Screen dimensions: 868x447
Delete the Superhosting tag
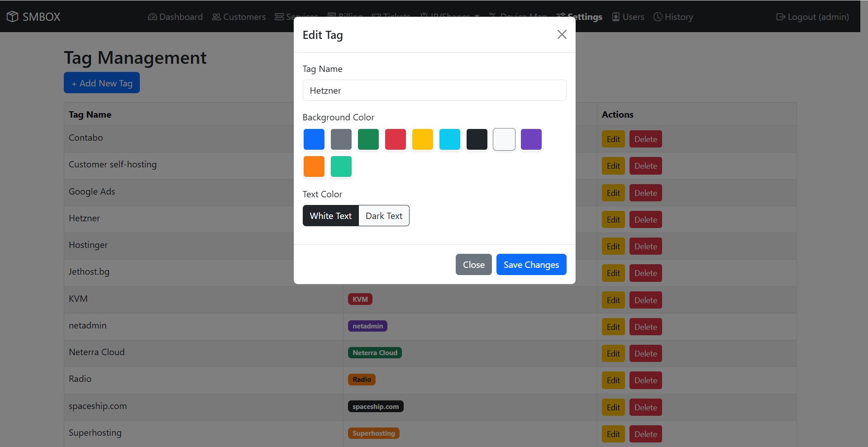[646, 434]
